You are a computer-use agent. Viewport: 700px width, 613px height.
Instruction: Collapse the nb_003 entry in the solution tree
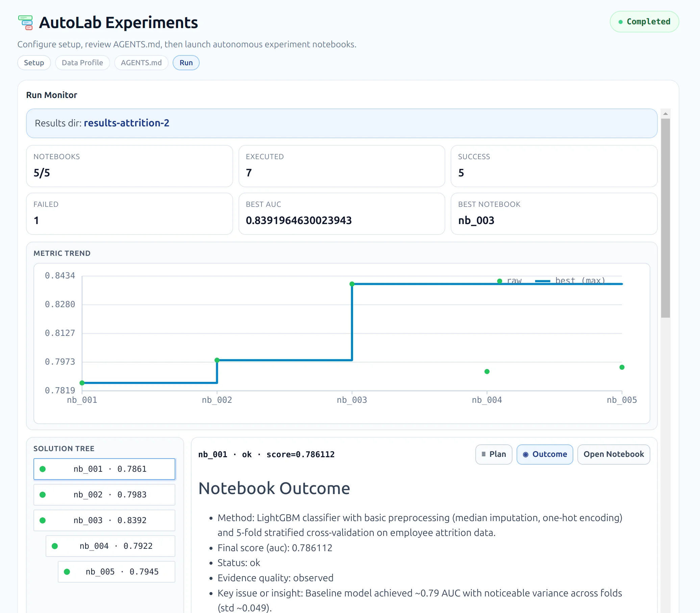104,520
